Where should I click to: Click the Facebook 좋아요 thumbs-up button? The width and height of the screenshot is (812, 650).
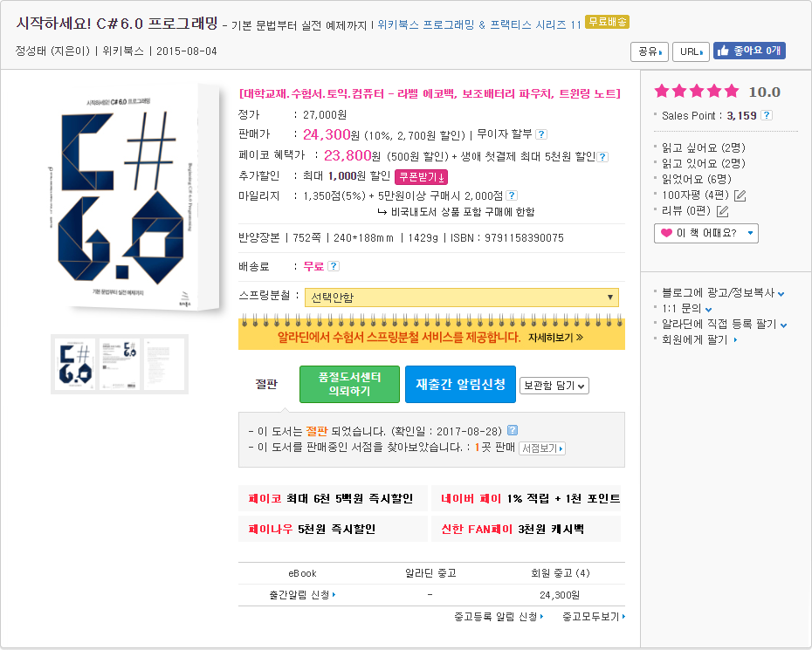coord(749,51)
